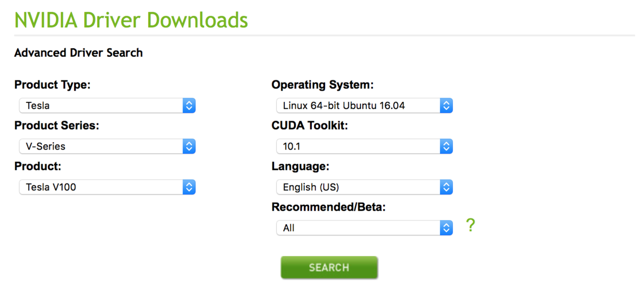Click the green question mark help icon
This screenshot has width=644, height=296.
point(470,225)
